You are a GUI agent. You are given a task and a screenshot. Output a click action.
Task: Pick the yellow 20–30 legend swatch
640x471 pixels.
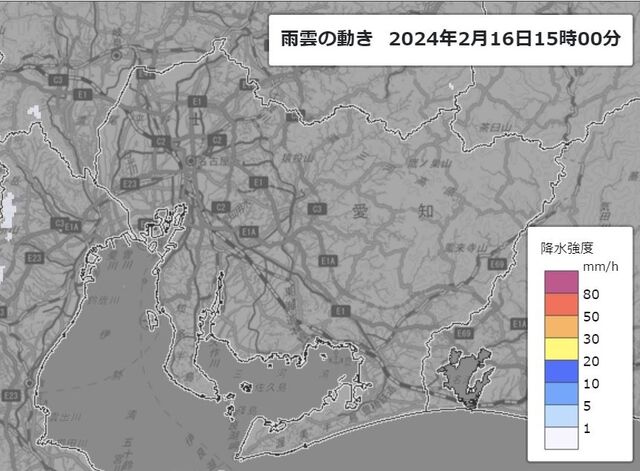click(x=561, y=349)
